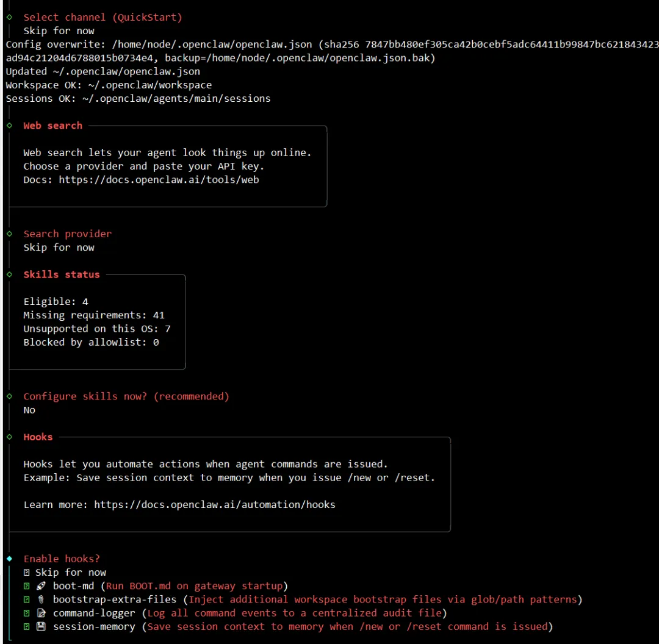The height and width of the screenshot is (644, 659).
Task: Toggle the command-logger hook checkbox
Action: point(26,613)
